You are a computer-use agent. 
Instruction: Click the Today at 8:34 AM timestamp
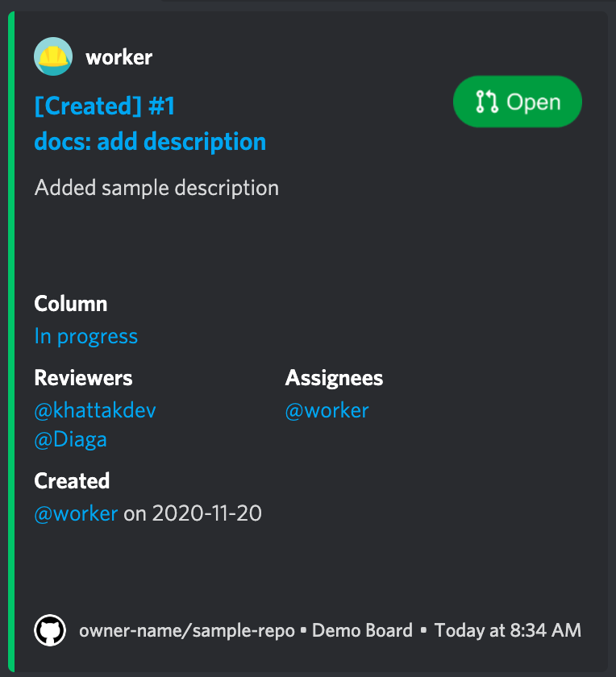click(x=508, y=630)
